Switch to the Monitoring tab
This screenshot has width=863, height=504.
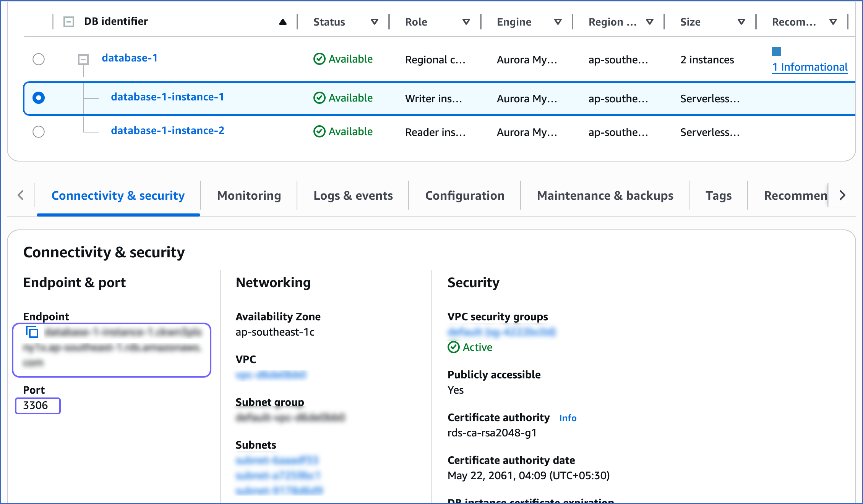click(x=249, y=195)
